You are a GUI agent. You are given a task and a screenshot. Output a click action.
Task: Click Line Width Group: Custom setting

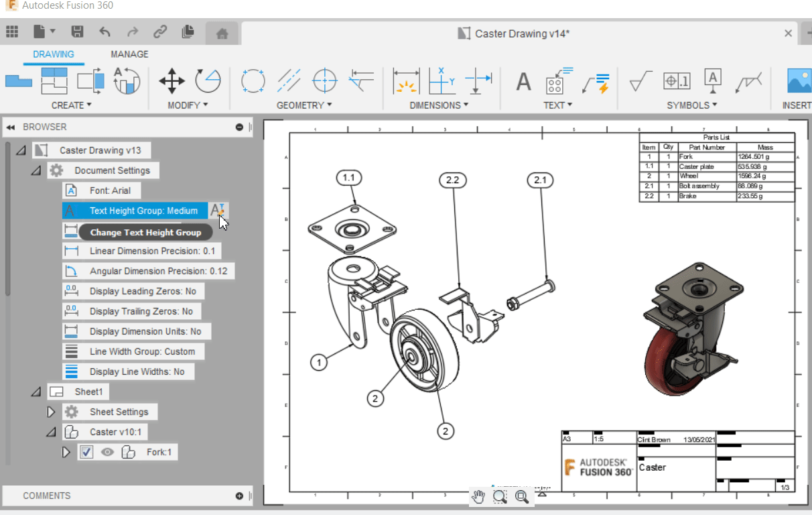(141, 351)
